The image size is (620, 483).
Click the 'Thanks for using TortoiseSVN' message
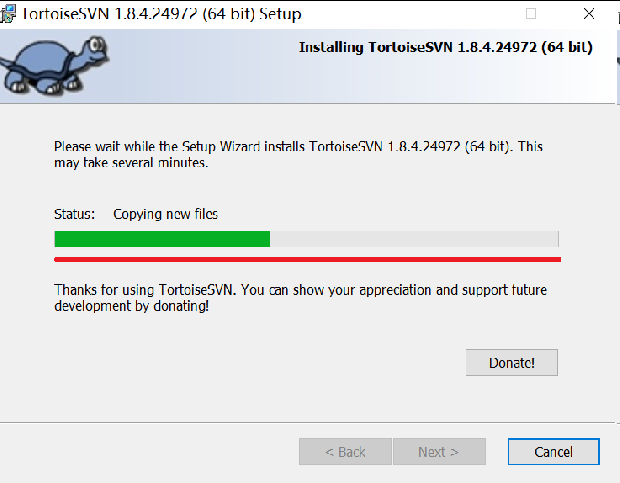[301, 290]
